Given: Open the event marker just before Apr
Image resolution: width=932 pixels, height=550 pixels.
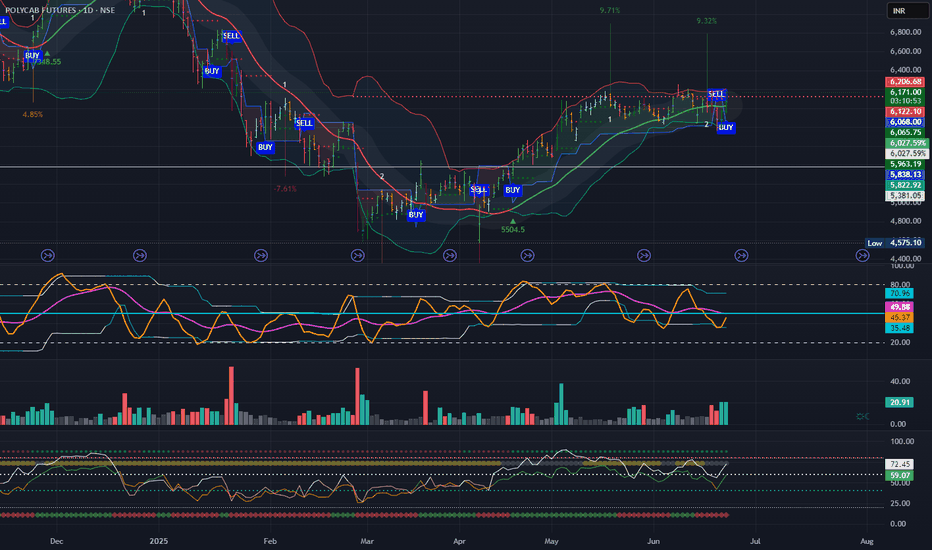Looking at the screenshot, I should click(x=450, y=256).
